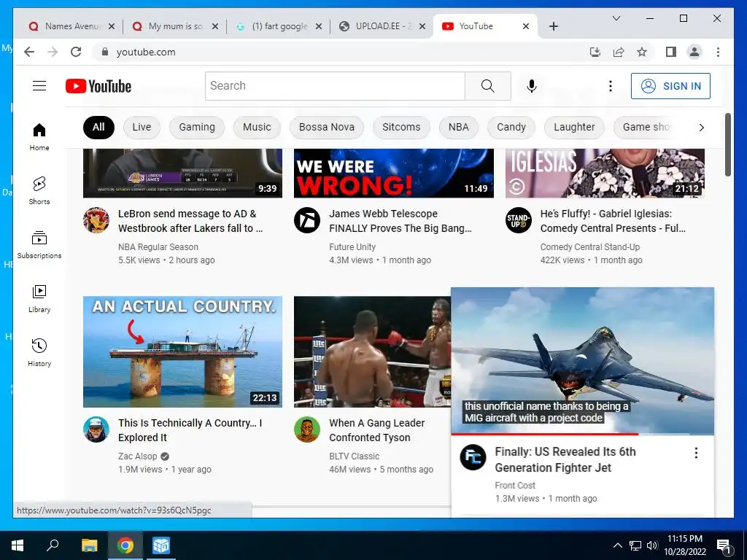This screenshot has width=747, height=560.
Task: Open YouTube settings three-dot menu
Action: [611, 86]
